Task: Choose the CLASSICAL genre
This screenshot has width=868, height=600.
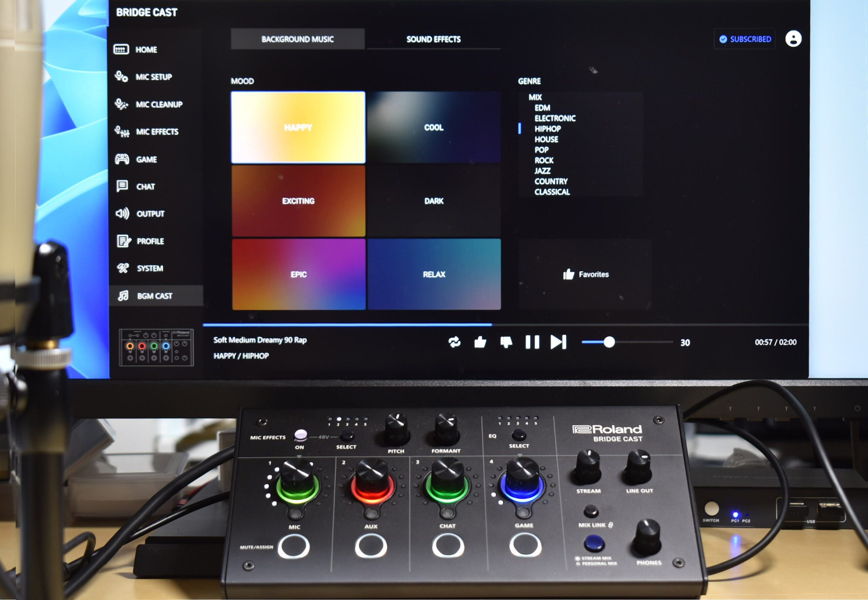Action: click(552, 192)
